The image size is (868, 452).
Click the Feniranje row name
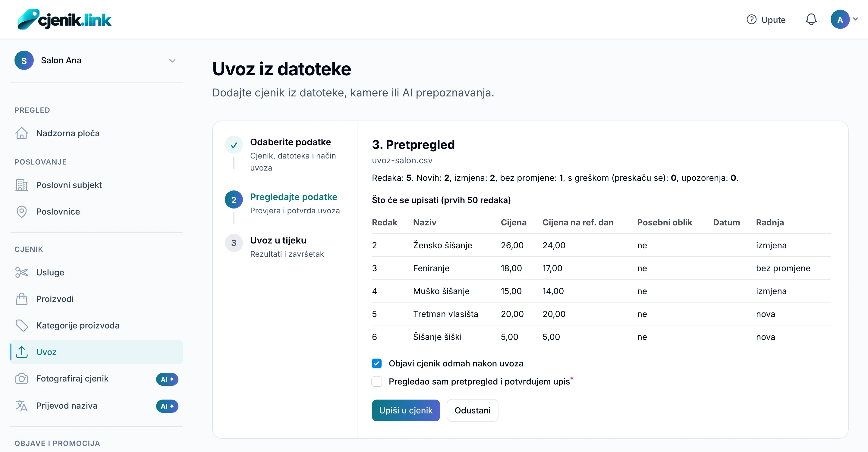[x=431, y=268]
